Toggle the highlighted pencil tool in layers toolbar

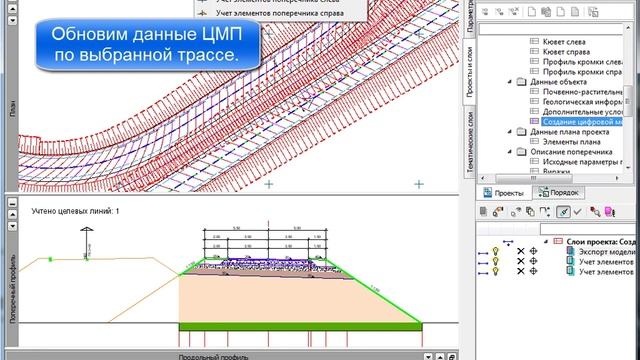tap(563, 211)
